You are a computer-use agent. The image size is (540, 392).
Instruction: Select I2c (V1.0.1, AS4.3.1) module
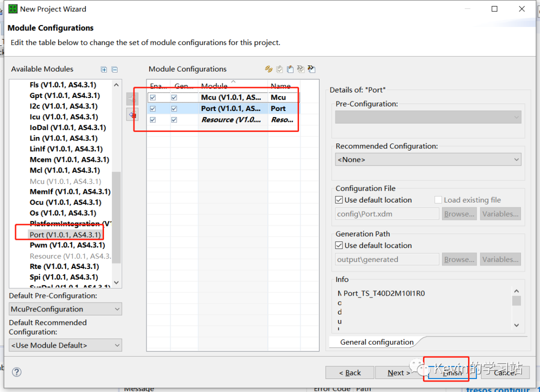tap(63, 106)
